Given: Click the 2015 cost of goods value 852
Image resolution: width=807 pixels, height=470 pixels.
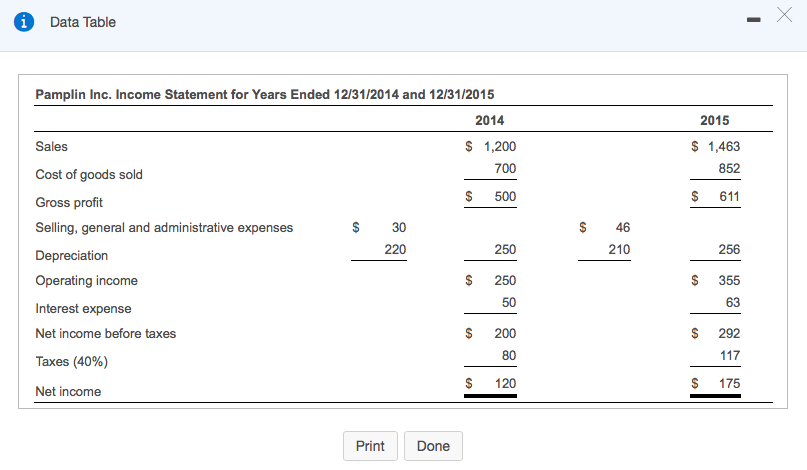Looking at the screenshot, I should coord(729,169).
